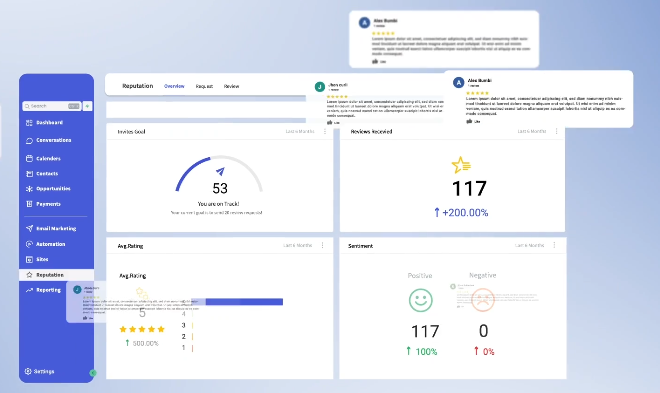Click the paper plane icon in the gauge
660x393 pixels.
click(220, 171)
